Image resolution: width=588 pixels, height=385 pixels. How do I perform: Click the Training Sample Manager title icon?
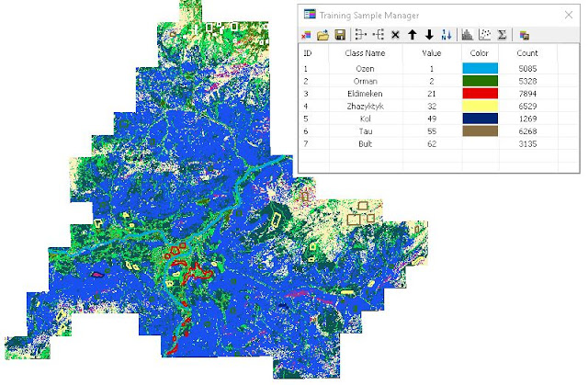[x=310, y=15]
